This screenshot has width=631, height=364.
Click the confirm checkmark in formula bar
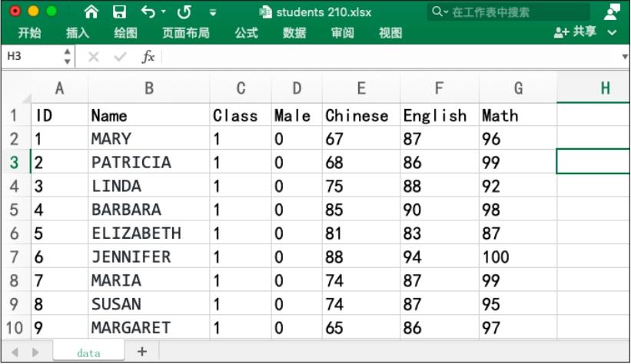(x=119, y=58)
